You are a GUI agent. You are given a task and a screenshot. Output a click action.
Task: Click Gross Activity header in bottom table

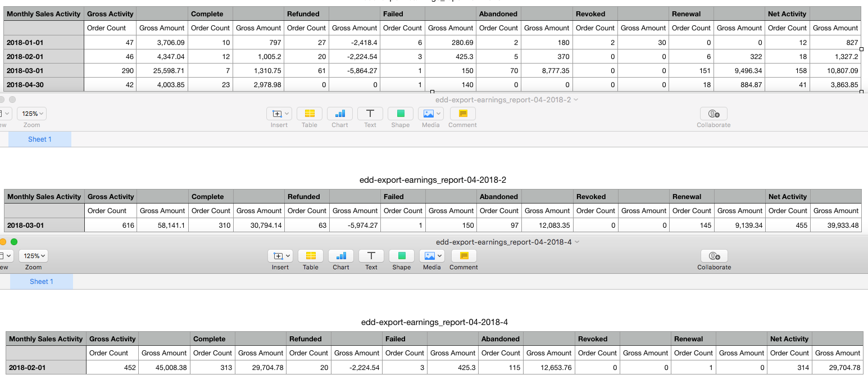(x=112, y=339)
